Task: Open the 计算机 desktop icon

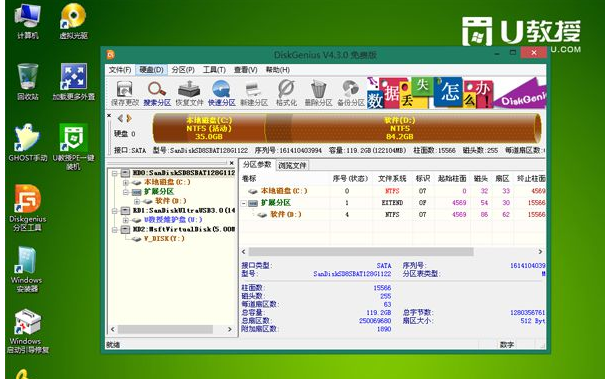Action: [27, 22]
